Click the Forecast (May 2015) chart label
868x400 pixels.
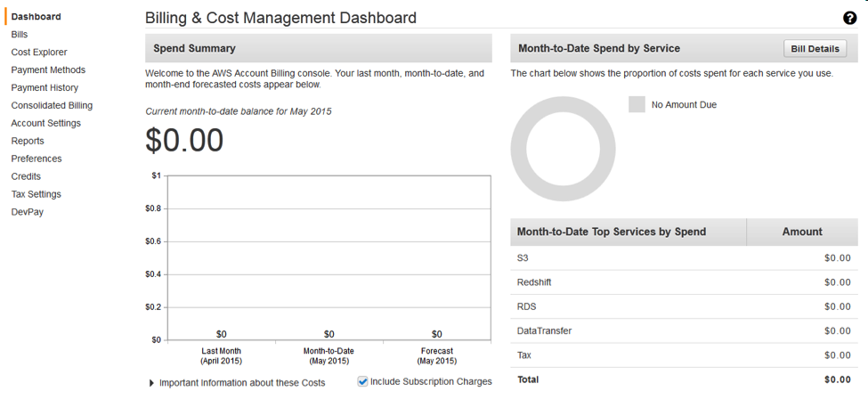pos(437,355)
